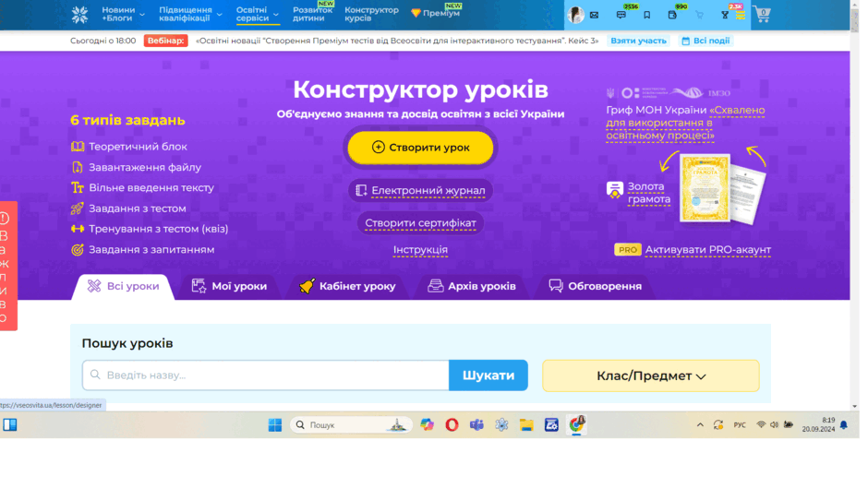The width and height of the screenshot is (868, 488).
Task: Switch to Мої уроки tab
Action: tap(229, 287)
